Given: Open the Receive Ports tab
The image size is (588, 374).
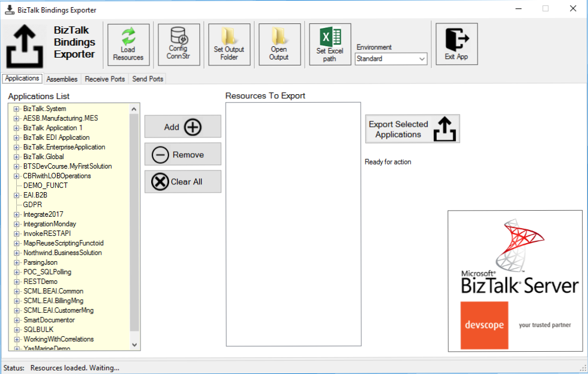Looking at the screenshot, I should pos(104,79).
